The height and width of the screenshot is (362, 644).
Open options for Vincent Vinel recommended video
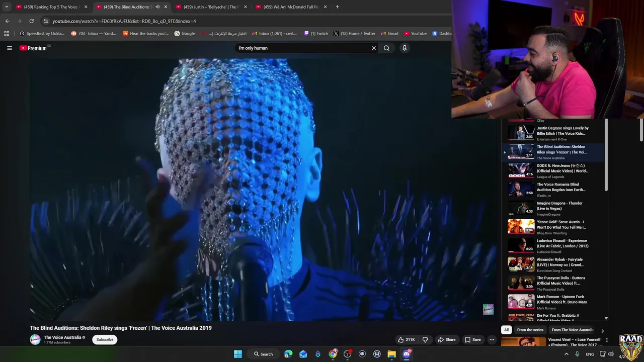607,340
